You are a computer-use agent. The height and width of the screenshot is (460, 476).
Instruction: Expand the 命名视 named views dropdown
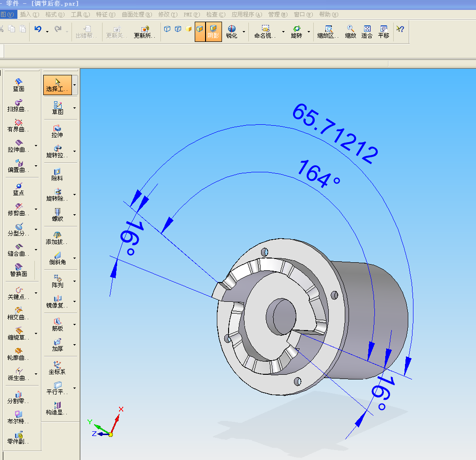[284, 32]
